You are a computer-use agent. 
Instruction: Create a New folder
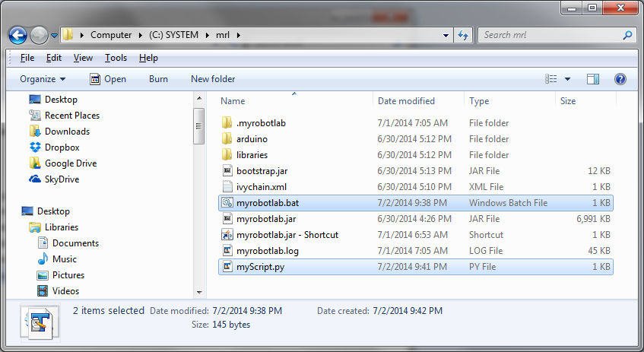coord(213,79)
